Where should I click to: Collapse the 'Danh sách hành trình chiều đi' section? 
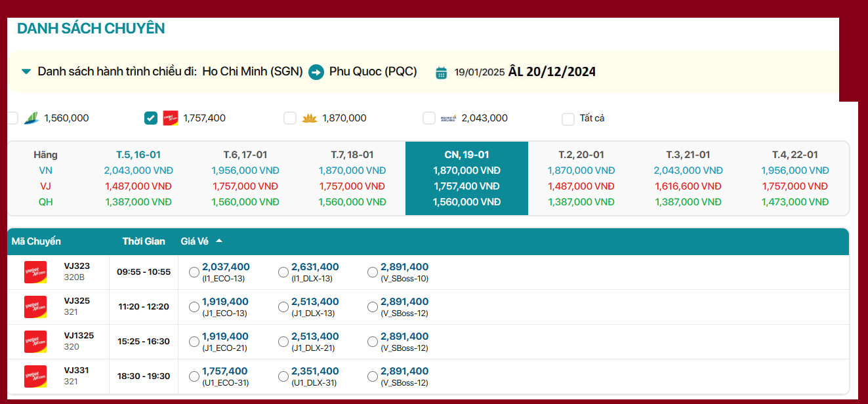click(x=25, y=72)
